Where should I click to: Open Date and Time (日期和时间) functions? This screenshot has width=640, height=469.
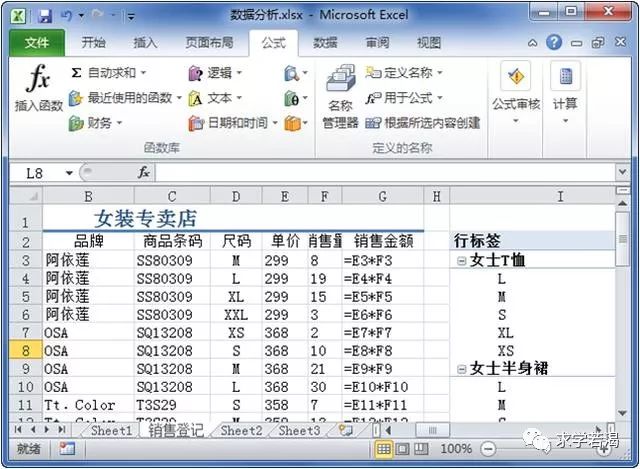pos(233,123)
